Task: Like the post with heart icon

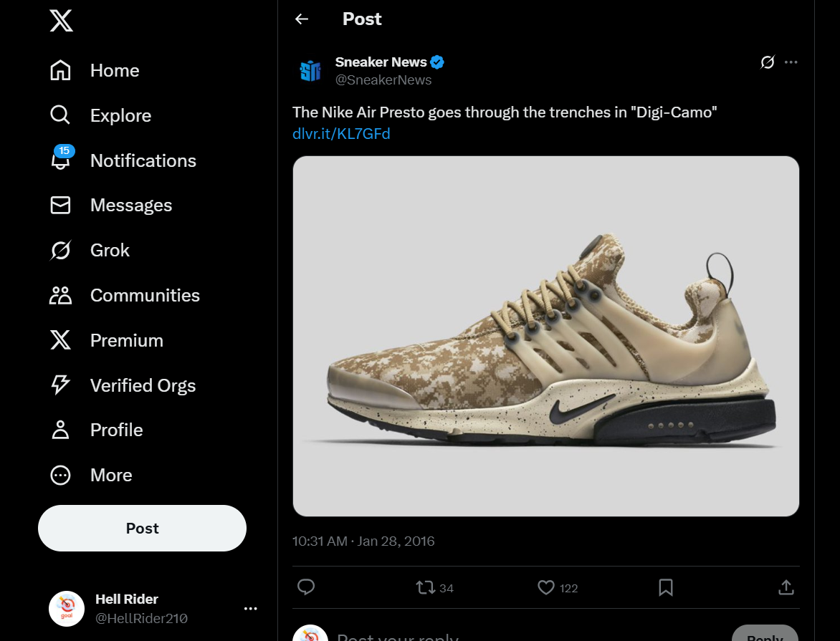Action: pos(546,587)
